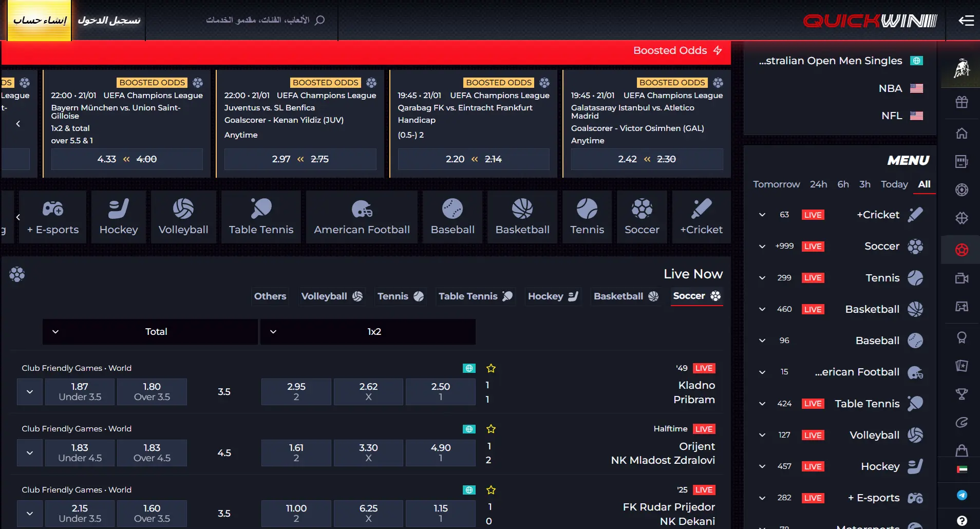The width and height of the screenshot is (980, 529).
Task: Favorite FK Rudar Prijedor match star
Action: point(491,490)
